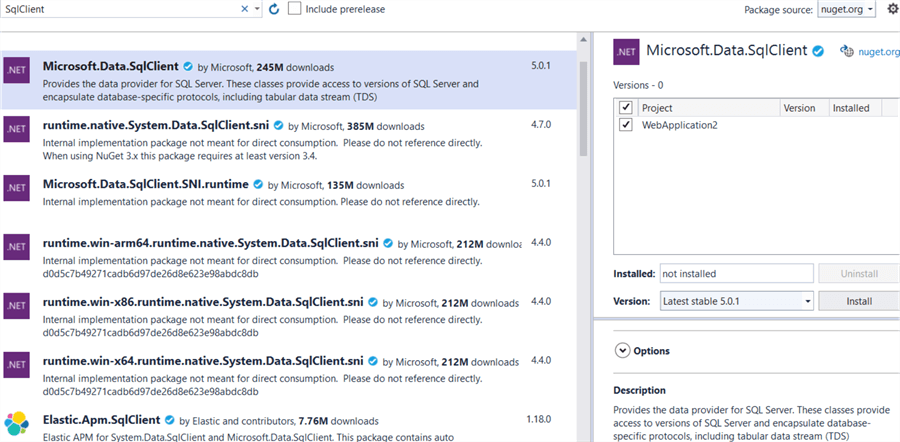The image size is (900, 442).
Task: Expand the Options section
Action: tap(623, 351)
